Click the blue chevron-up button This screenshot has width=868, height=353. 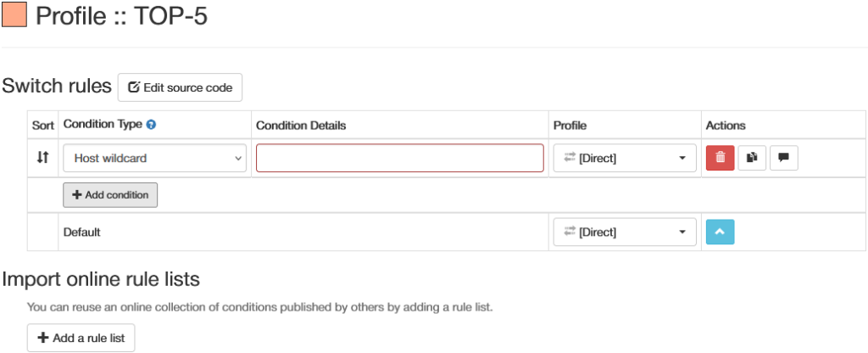[x=720, y=232]
